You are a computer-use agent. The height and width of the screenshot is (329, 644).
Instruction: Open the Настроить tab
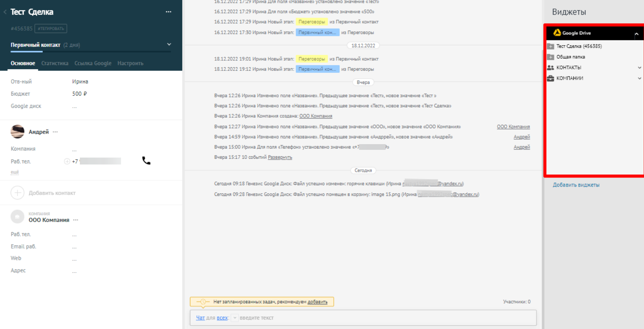pyautogui.click(x=130, y=63)
